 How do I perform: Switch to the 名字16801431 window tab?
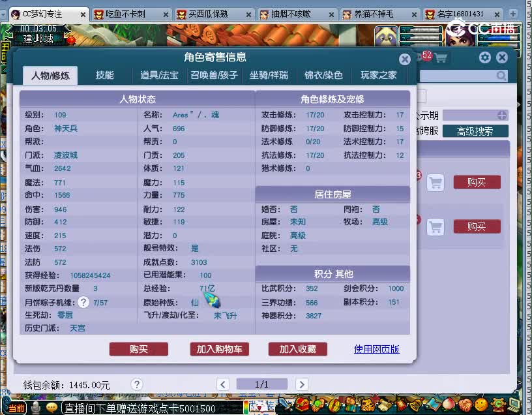462,14
